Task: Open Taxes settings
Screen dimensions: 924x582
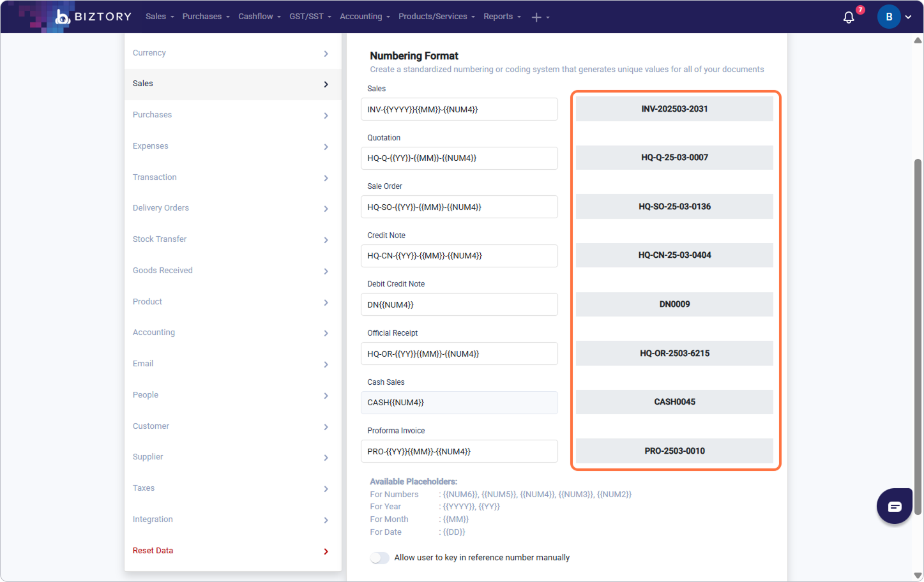Action: [233, 488]
